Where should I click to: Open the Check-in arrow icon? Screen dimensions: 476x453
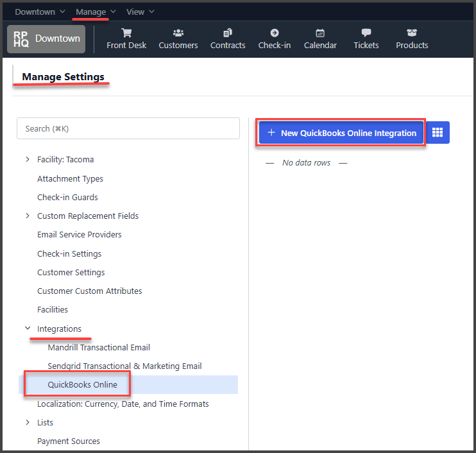coord(275,33)
